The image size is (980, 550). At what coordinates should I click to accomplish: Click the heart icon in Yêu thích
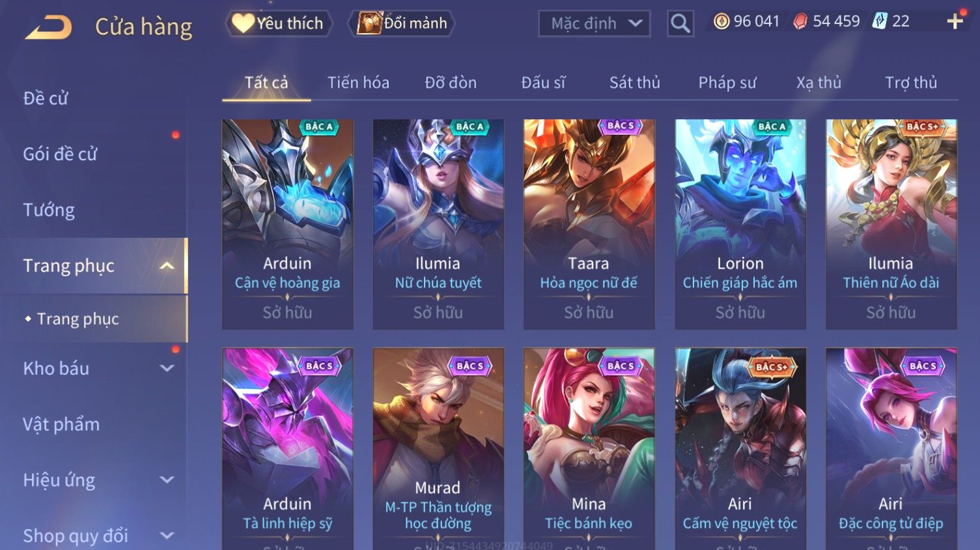(x=243, y=23)
